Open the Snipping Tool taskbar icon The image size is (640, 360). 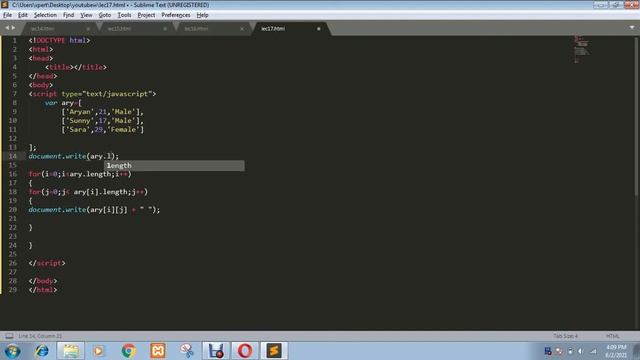point(187,351)
